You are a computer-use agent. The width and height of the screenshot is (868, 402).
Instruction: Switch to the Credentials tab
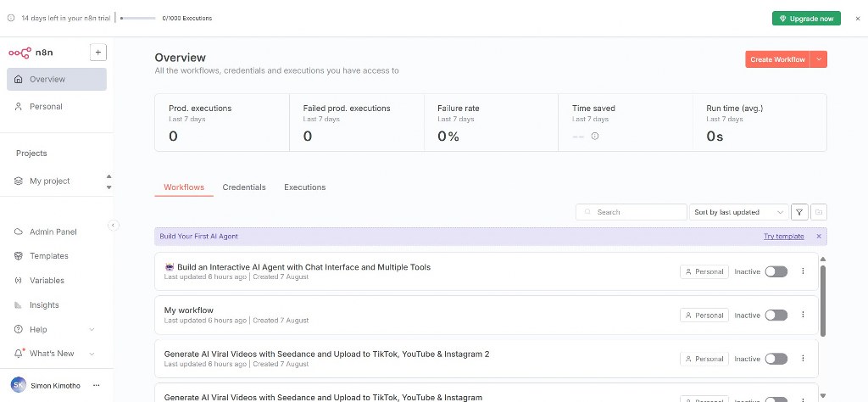coord(244,187)
